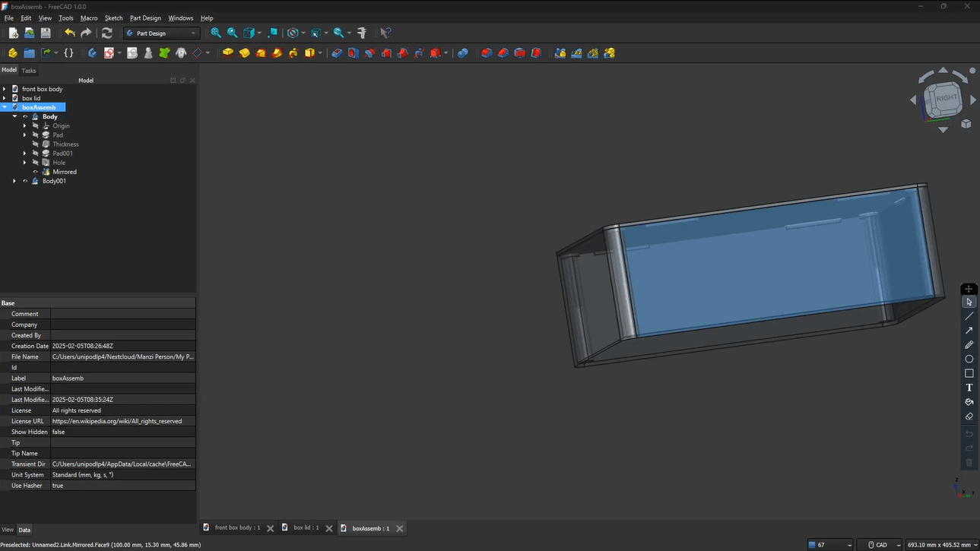
Task: Select the circle shape tool
Action: [x=969, y=359]
